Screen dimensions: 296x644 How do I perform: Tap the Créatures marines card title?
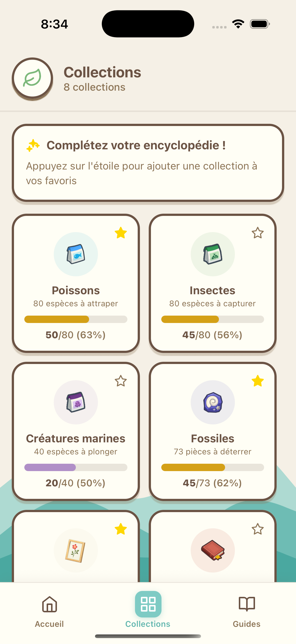[x=76, y=438]
